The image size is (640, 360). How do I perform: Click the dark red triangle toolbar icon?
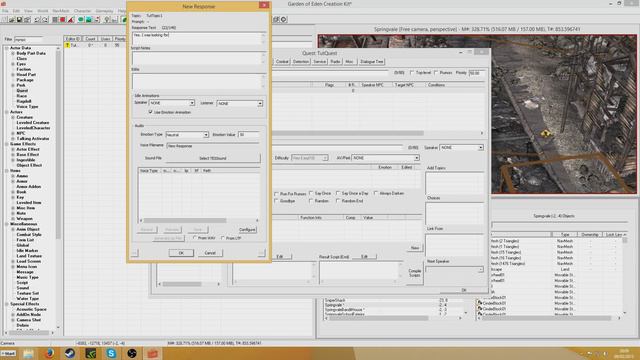click(71, 20)
